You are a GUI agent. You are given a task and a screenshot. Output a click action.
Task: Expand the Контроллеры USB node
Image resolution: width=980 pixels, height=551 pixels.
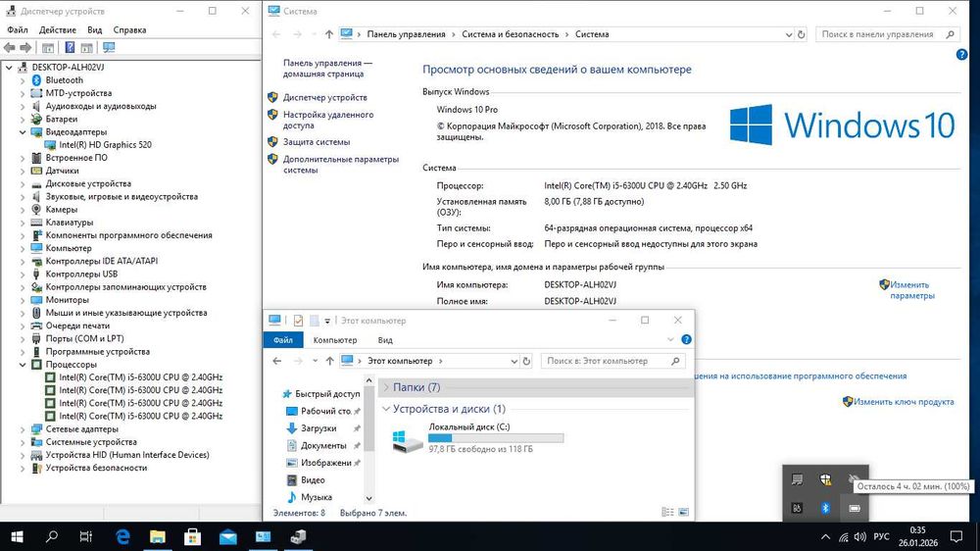[23, 274]
